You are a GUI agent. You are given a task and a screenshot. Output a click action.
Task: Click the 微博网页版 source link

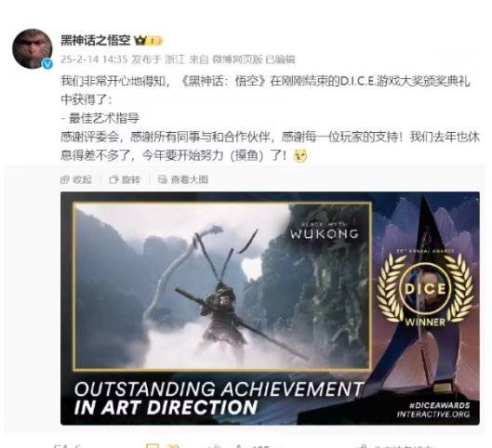(x=237, y=59)
